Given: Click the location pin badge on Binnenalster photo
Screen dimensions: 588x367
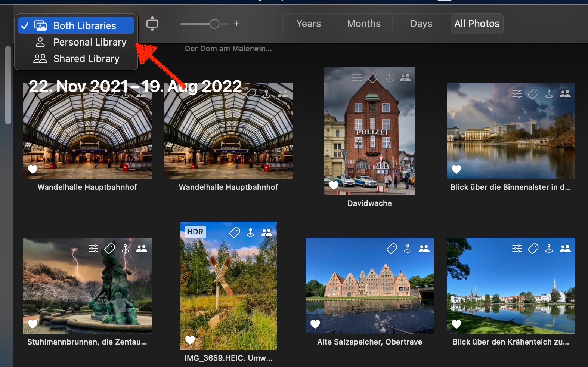Looking at the screenshot, I should (549, 94).
